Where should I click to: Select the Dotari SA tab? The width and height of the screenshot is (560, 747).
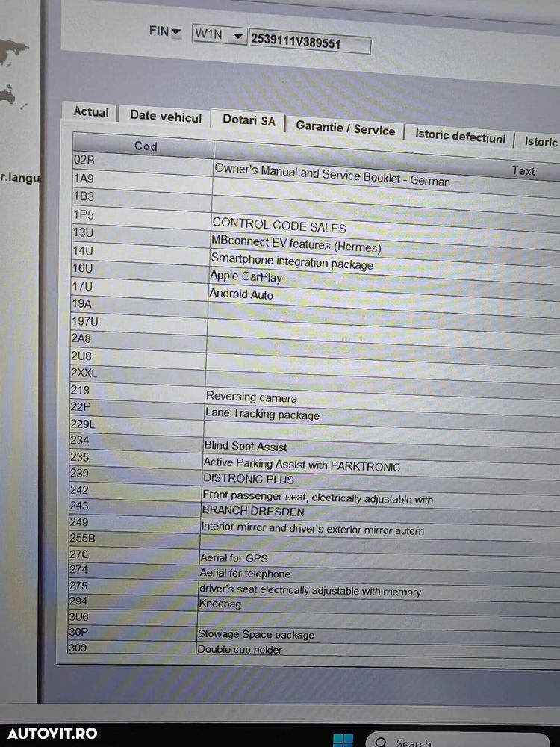pos(249,120)
